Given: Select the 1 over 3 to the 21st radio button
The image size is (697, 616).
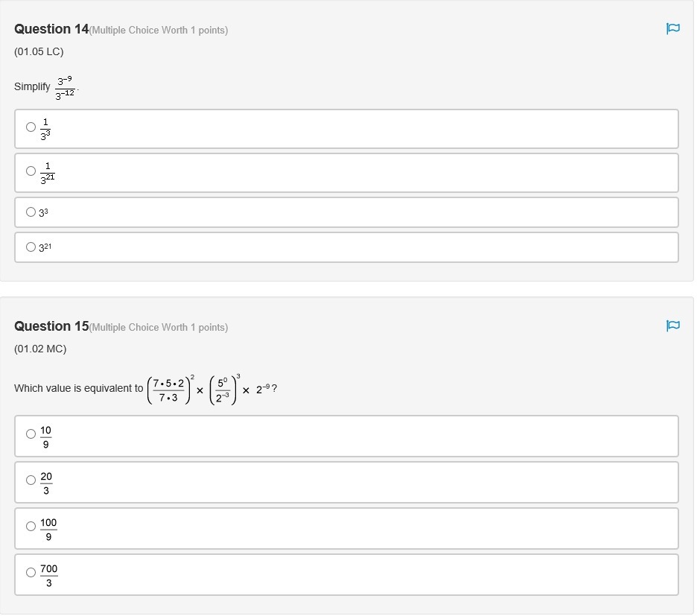Looking at the screenshot, I should (31, 171).
